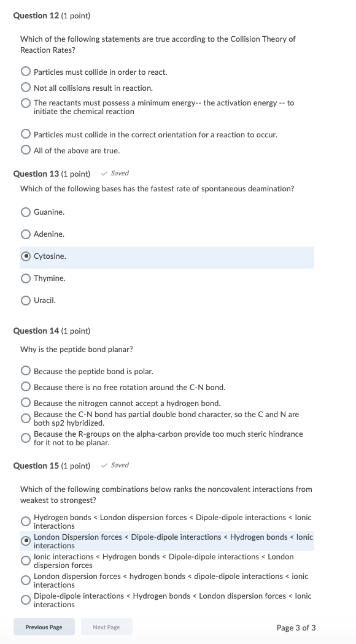Select the first ranking option in Question 15

pyautogui.click(x=26, y=521)
